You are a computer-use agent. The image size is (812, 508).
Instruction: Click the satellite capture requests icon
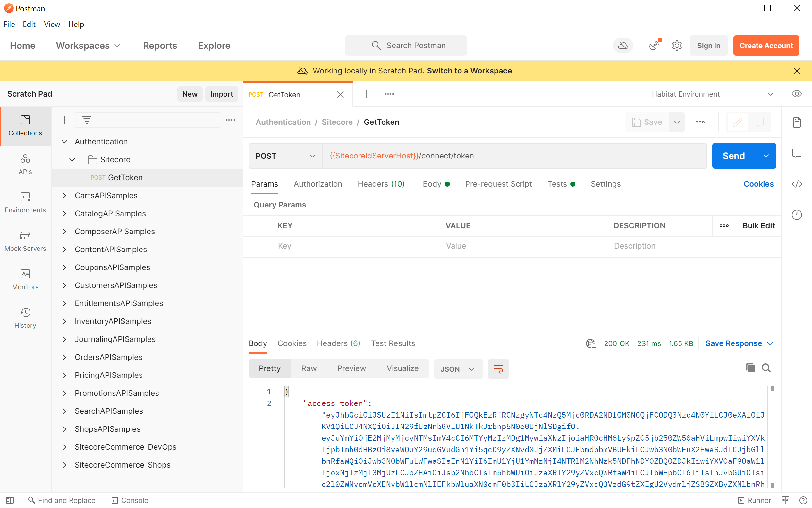click(655, 45)
